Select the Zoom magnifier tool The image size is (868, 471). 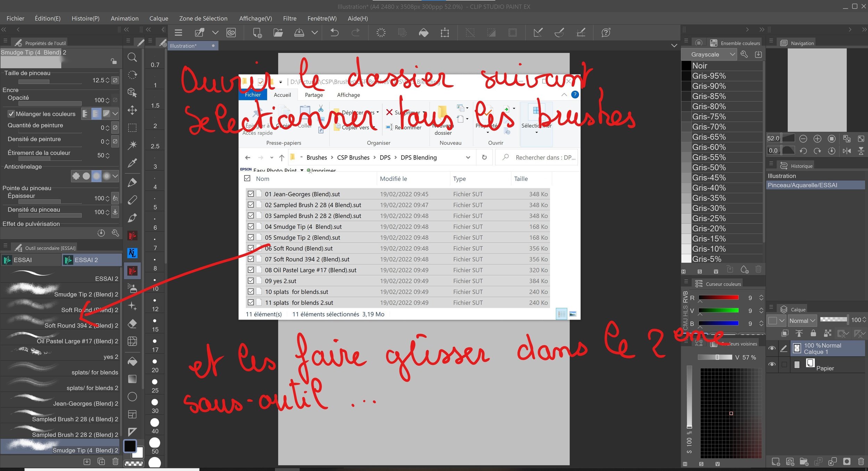coord(132,57)
